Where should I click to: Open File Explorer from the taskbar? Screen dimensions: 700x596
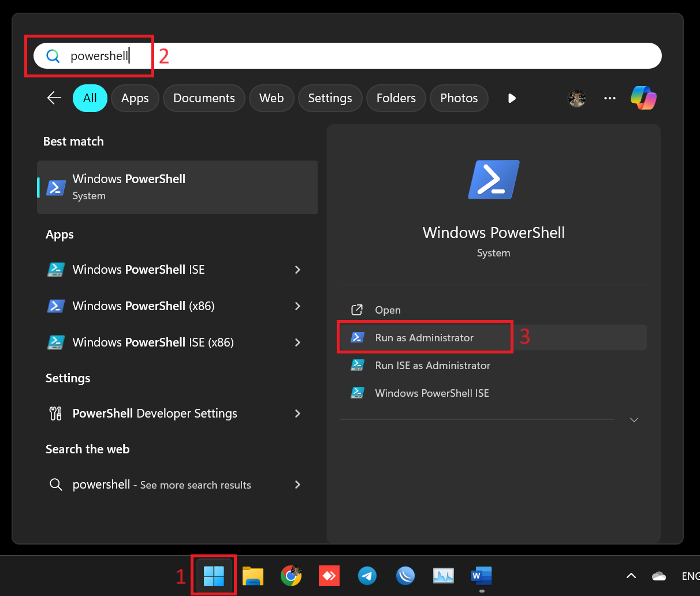click(253, 576)
